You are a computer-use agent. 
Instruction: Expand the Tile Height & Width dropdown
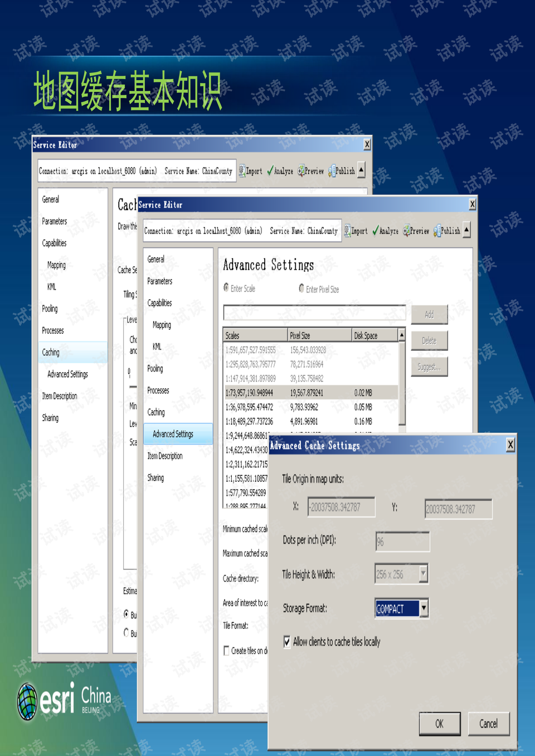click(424, 574)
